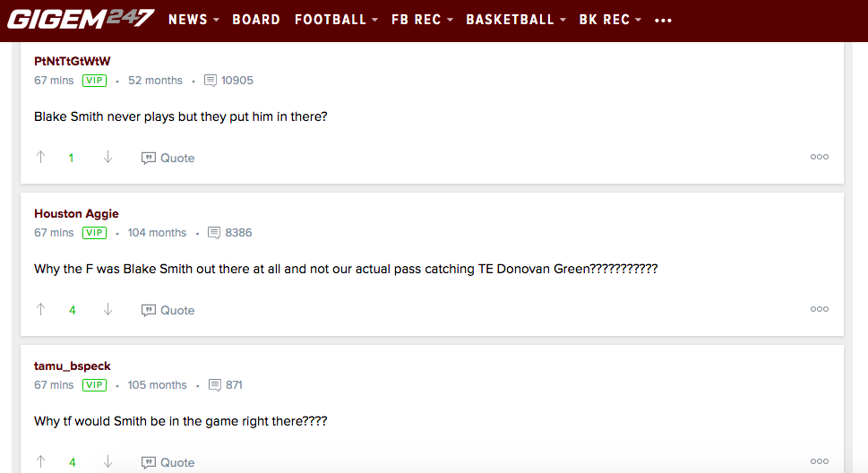This screenshot has height=473, width=868.
Task: Click post count icon beside 10905
Action: 211,81
